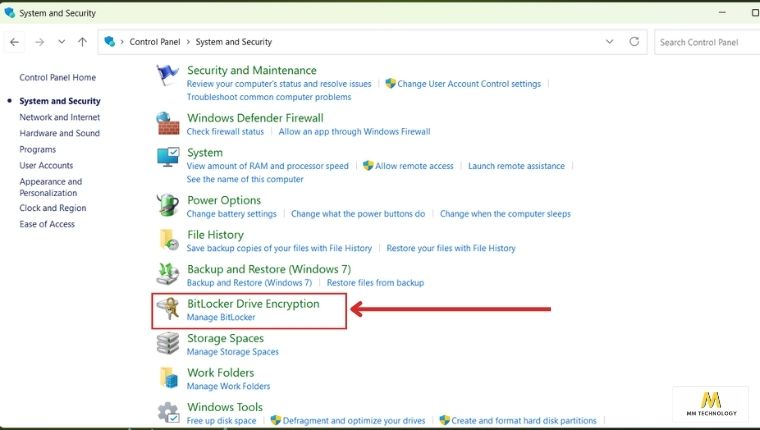Screen dimensions: 760x430
Task: Refresh the Control Panel view
Action: 634,42
